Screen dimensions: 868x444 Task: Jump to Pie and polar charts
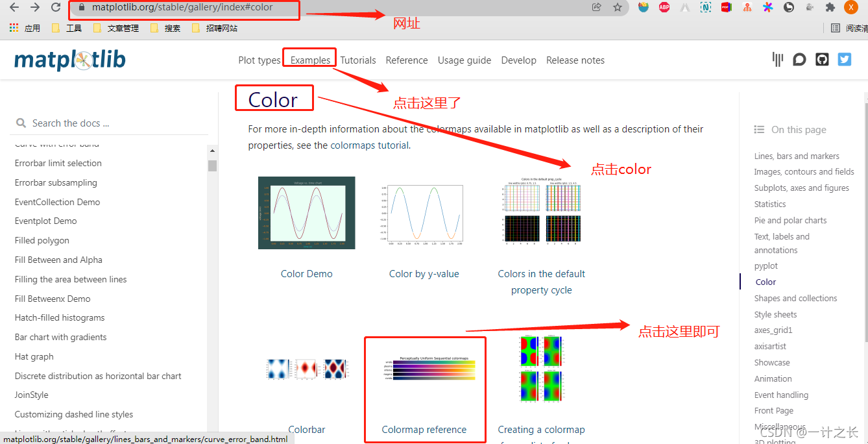pos(791,220)
